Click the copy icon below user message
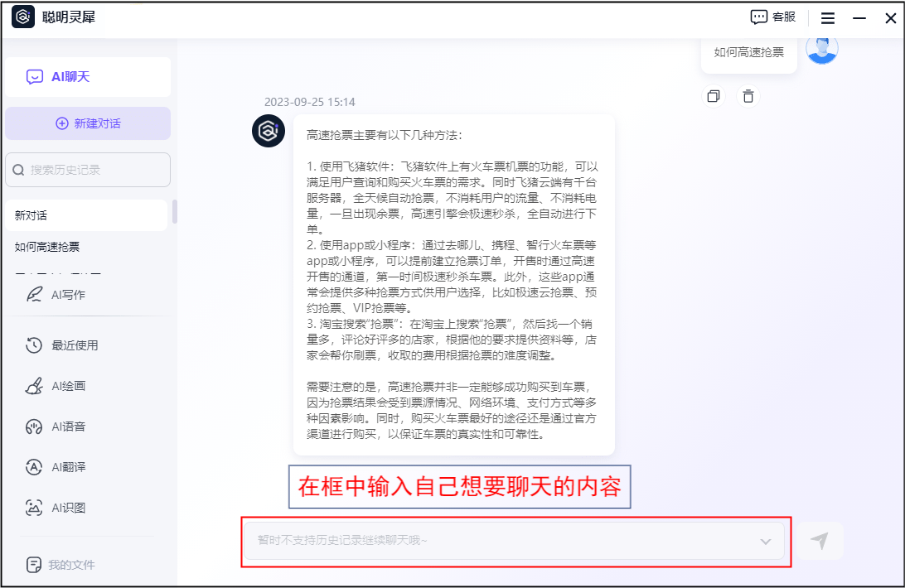This screenshot has height=588, width=905. [x=713, y=97]
